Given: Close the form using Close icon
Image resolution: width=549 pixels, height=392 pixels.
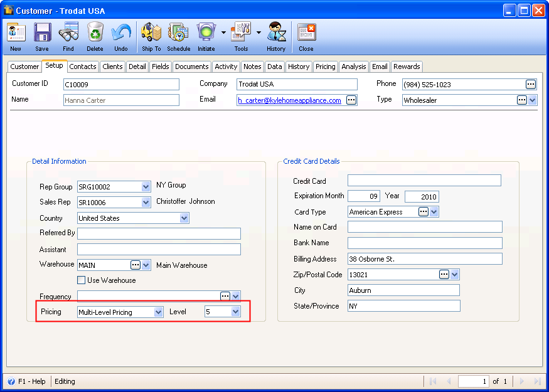Looking at the screenshot, I should pos(306,33).
